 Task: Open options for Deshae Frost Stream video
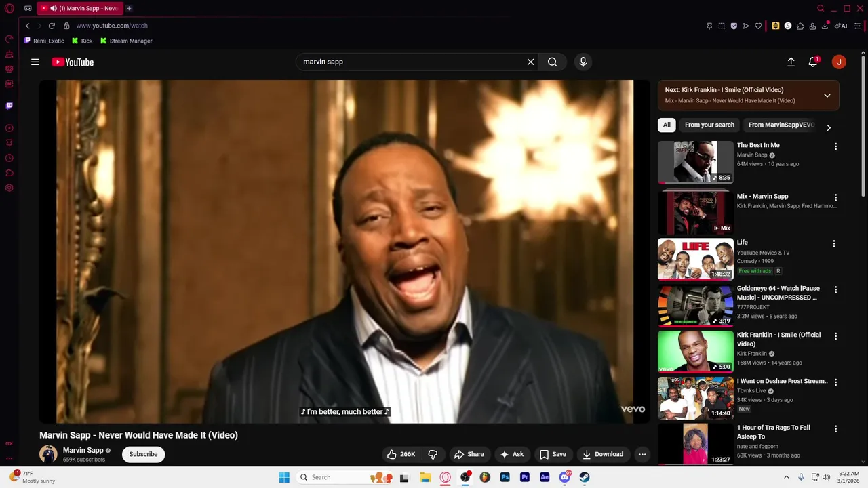835,382
